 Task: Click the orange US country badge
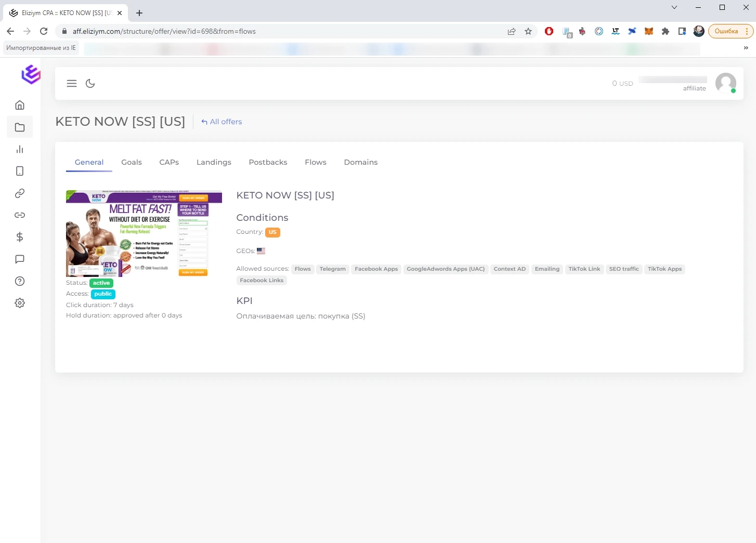point(272,232)
